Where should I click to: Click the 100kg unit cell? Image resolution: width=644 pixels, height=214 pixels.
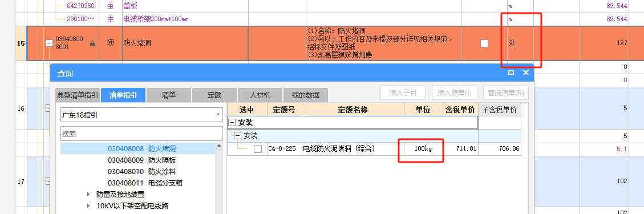(x=423, y=149)
